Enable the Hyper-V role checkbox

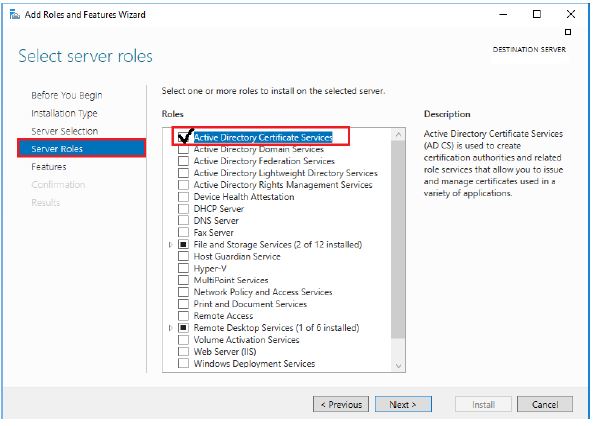tap(183, 268)
